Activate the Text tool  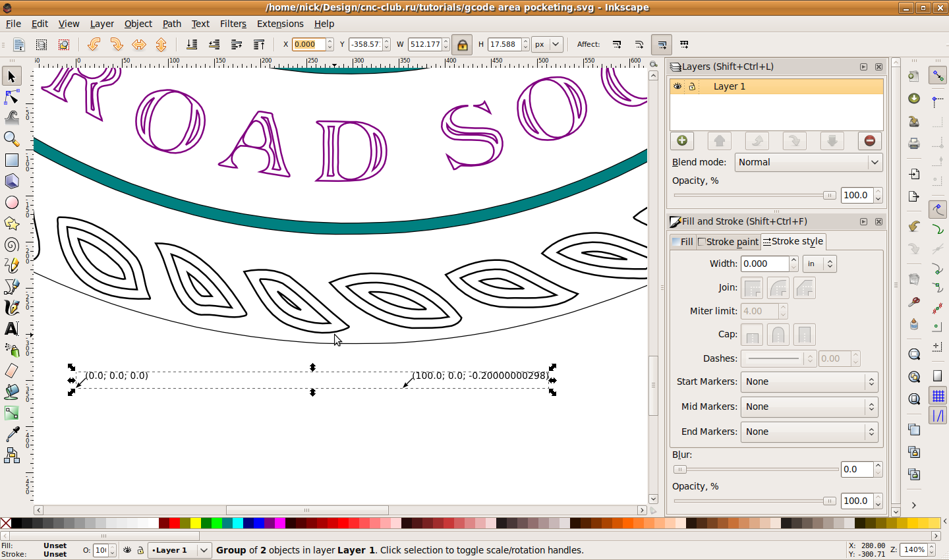[12, 328]
